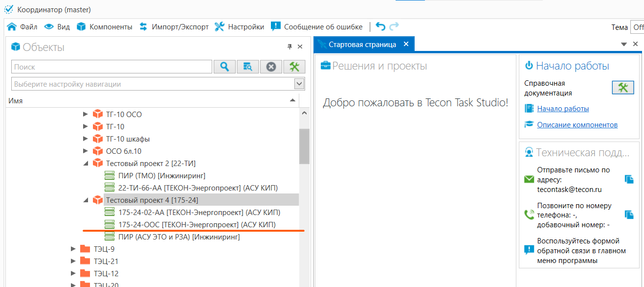
Task: Open advanced search in Objects panel
Action: point(248,67)
